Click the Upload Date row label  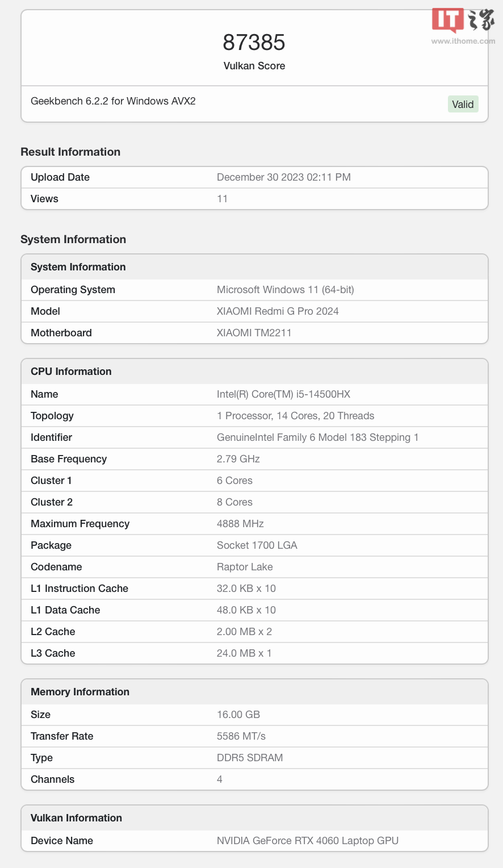click(60, 177)
